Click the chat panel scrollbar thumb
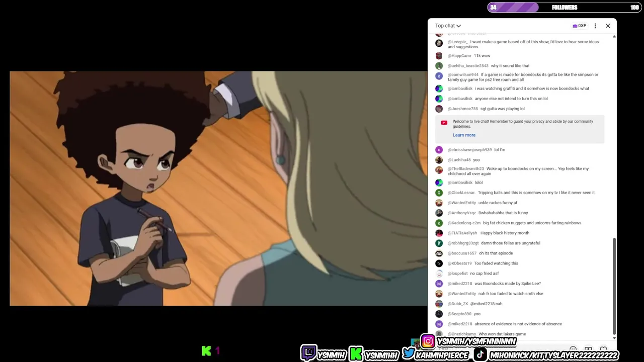Viewport: 644px width, 362px height. [614, 286]
